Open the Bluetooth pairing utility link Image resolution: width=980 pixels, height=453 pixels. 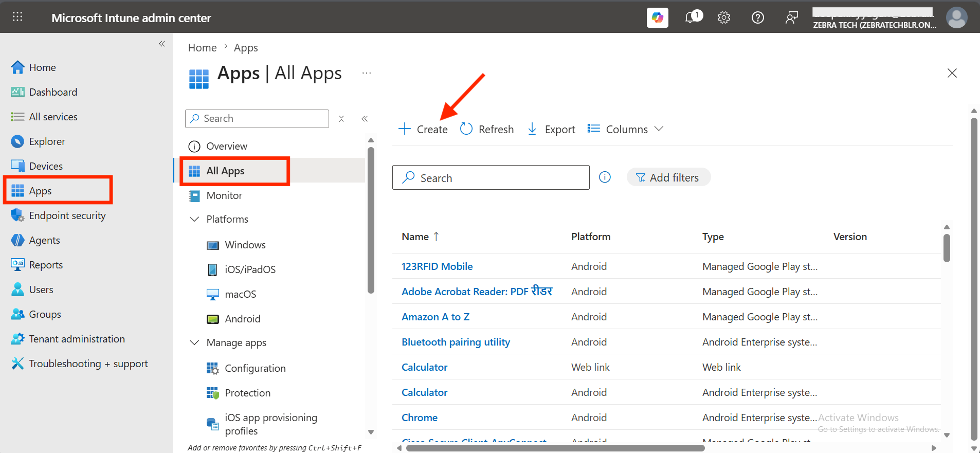pos(456,342)
